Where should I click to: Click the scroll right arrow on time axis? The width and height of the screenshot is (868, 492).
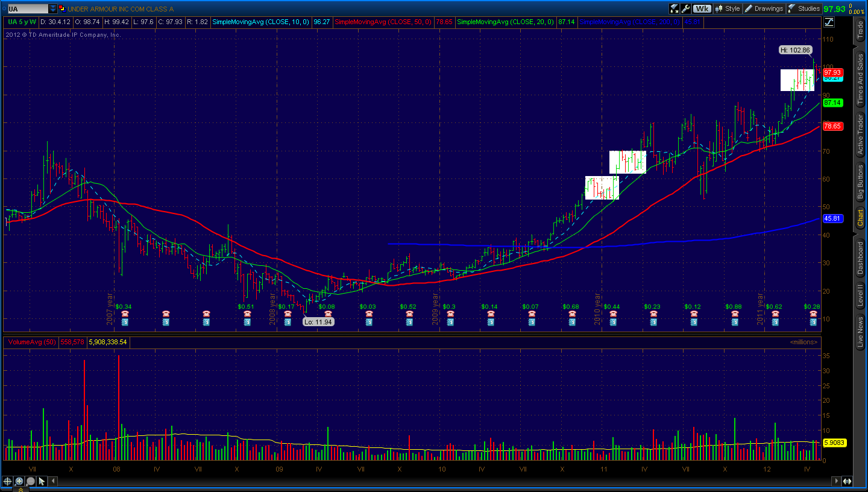point(837,481)
